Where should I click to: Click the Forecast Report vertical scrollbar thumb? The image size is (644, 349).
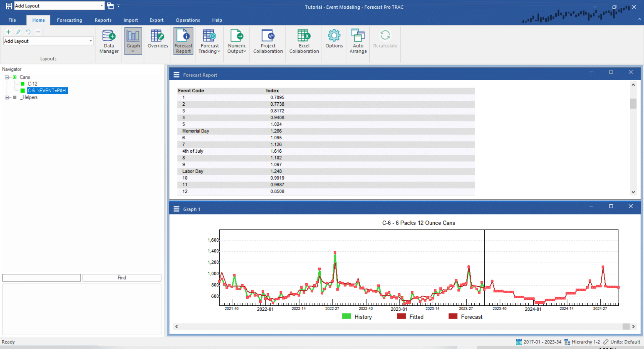(x=633, y=103)
